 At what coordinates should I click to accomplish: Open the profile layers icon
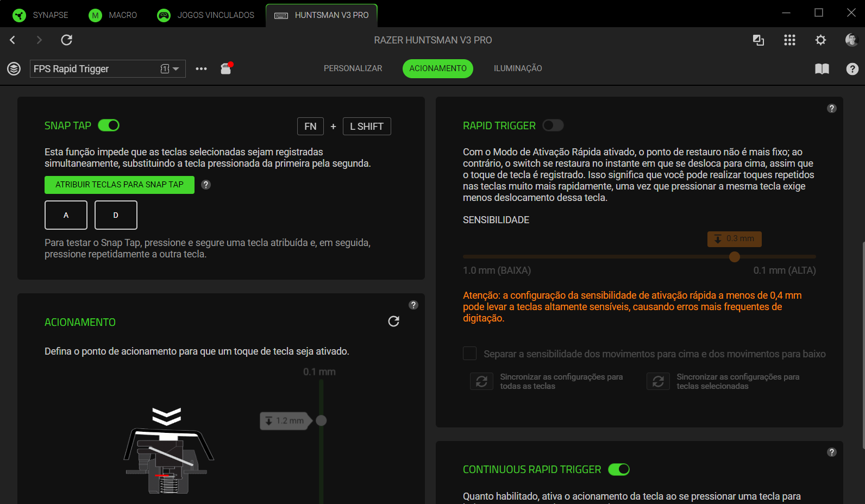[14, 68]
